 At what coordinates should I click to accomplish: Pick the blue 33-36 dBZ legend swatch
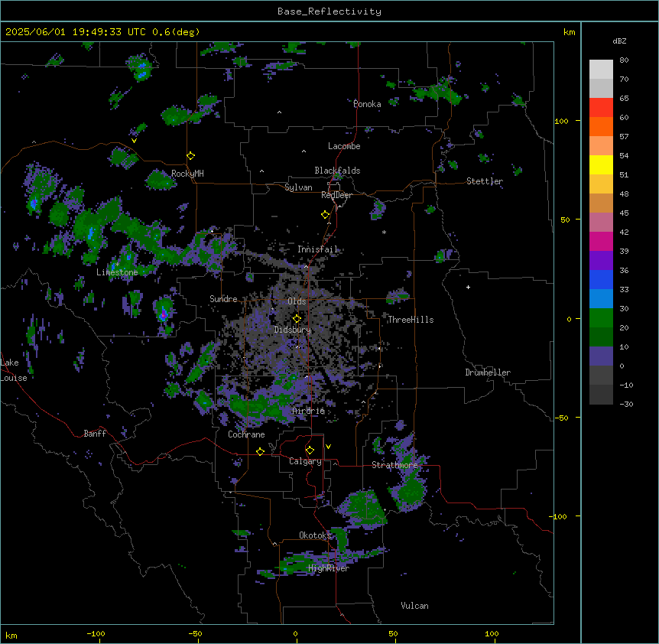(x=601, y=279)
